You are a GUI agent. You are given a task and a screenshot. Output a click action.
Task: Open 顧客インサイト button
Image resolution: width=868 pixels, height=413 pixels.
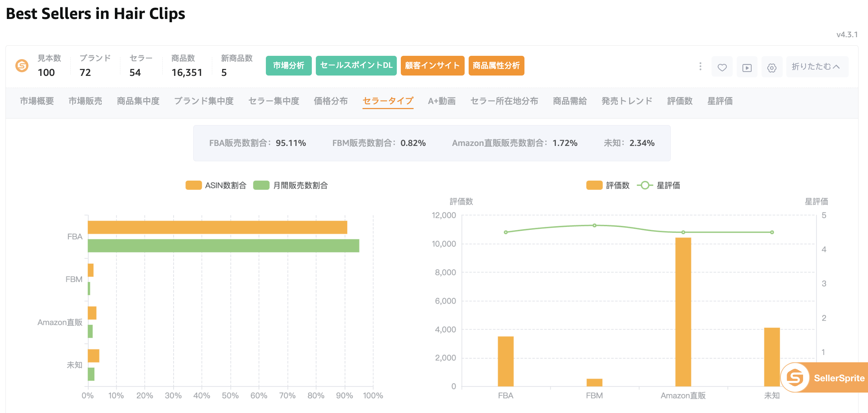click(x=432, y=66)
